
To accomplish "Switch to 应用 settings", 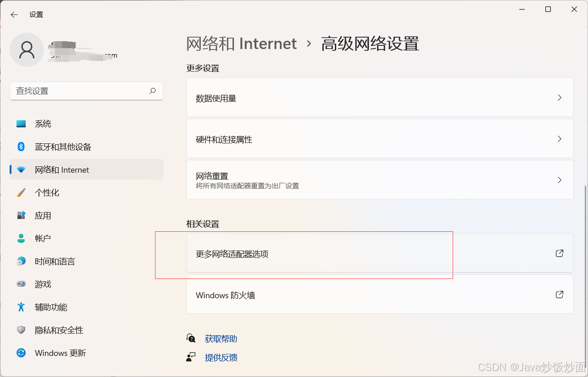I will (86, 215).
